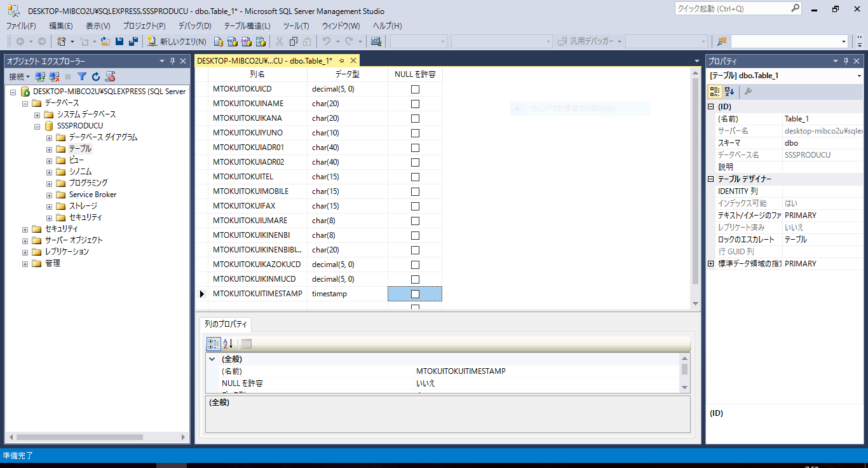This screenshot has width=868, height=468.
Task: Open the 編集(E) menu
Action: point(61,26)
